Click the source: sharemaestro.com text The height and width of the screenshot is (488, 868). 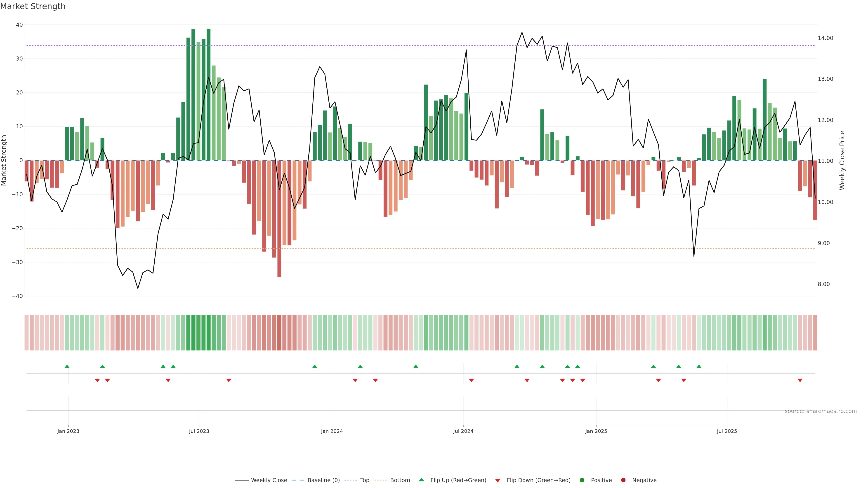(821, 411)
